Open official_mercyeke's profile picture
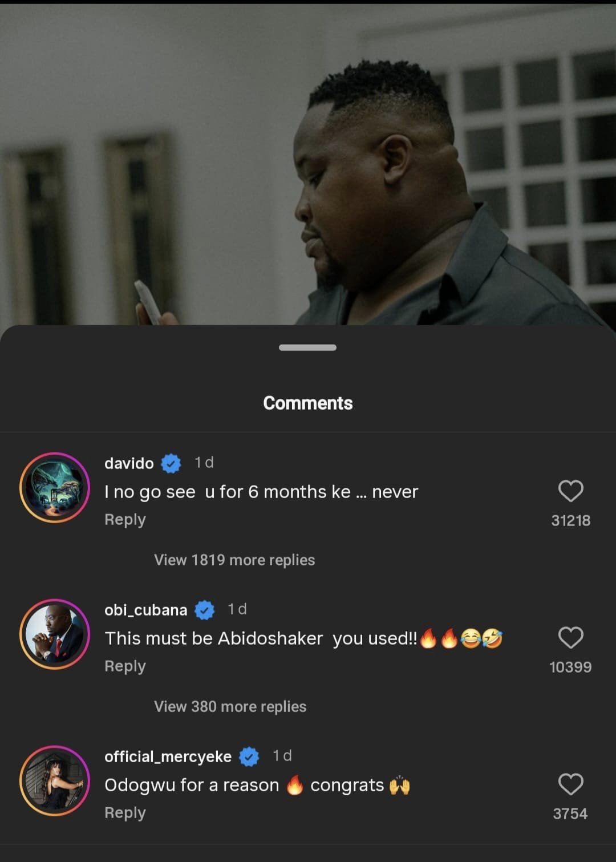This screenshot has height=862, width=616. pos(55,780)
